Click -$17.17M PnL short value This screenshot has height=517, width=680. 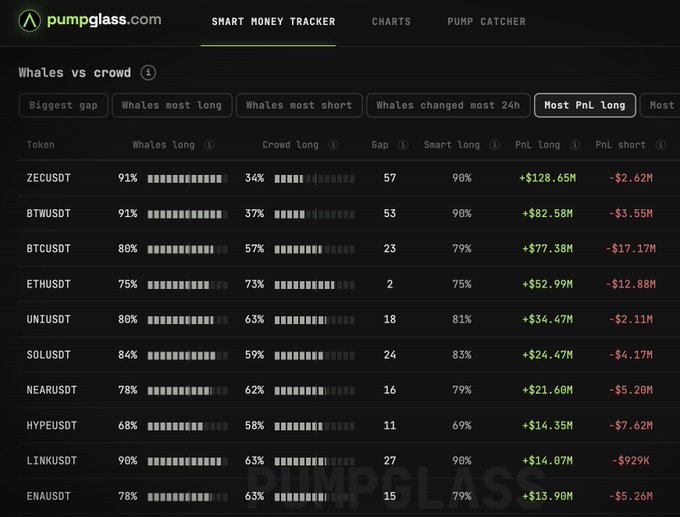pyautogui.click(x=631, y=249)
